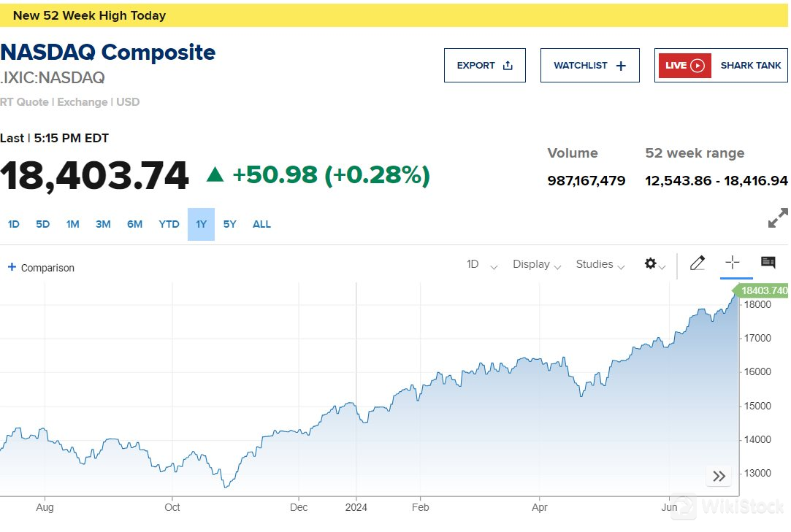Image resolution: width=791 pixels, height=532 pixels.
Task: Click the double-arrow scroll to latest button
Action: (x=719, y=477)
